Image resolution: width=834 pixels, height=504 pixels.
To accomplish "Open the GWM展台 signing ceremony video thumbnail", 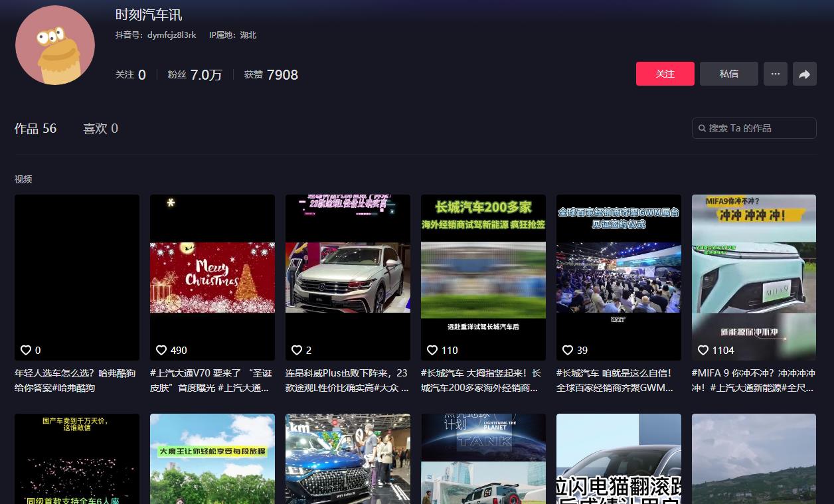I will [x=619, y=278].
